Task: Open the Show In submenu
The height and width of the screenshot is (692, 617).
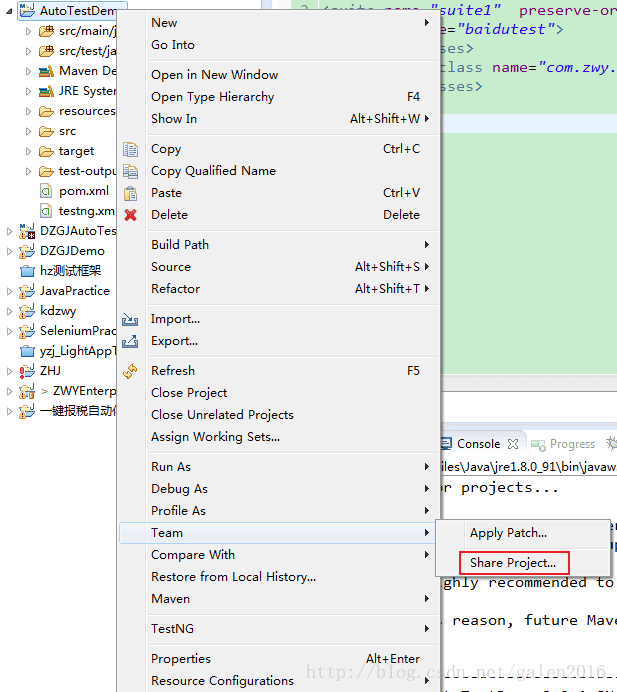Action: coord(279,119)
